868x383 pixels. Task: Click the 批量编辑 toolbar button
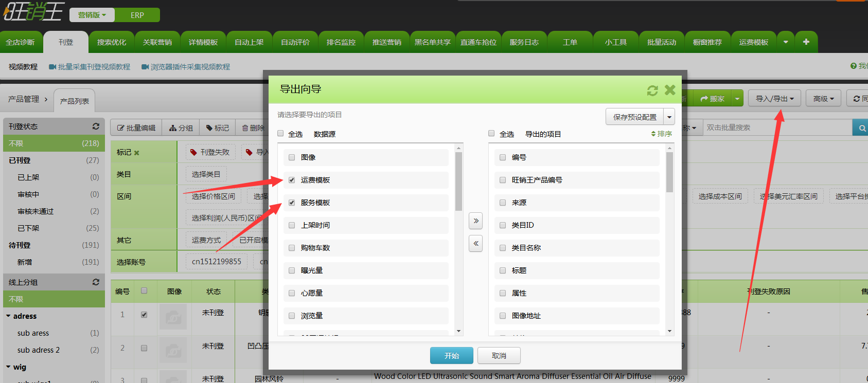pyautogui.click(x=136, y=128)
